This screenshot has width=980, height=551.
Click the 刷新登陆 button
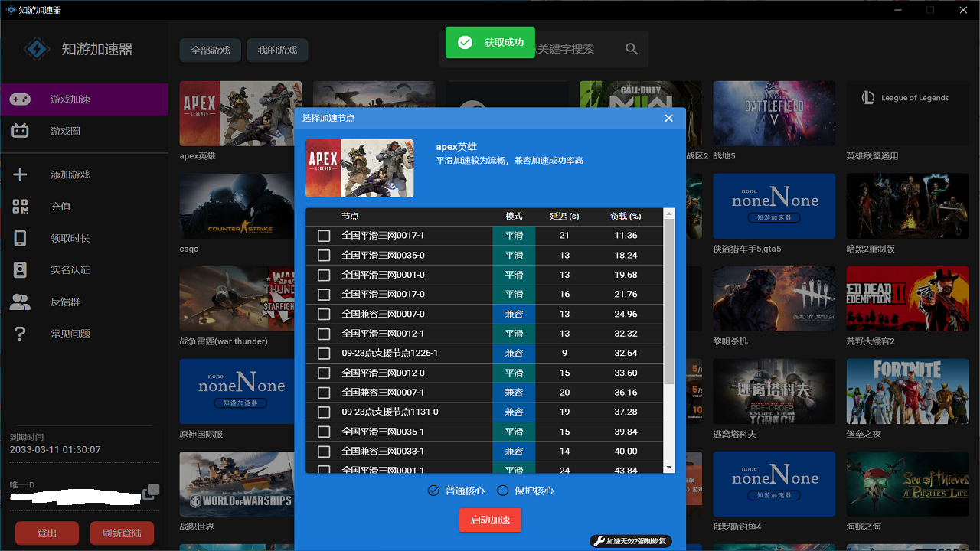pyautogui.click(x=122, y=533)
